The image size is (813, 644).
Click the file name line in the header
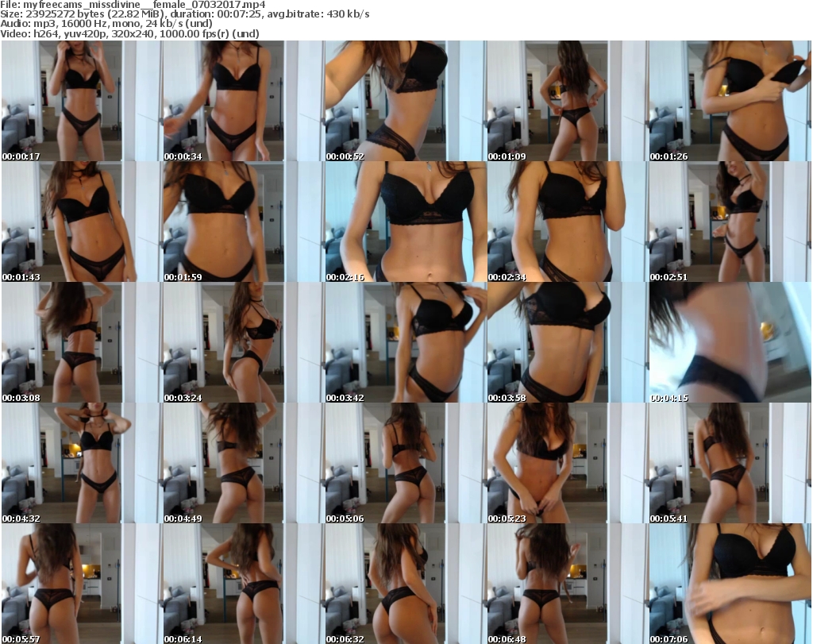coord(133,5)
